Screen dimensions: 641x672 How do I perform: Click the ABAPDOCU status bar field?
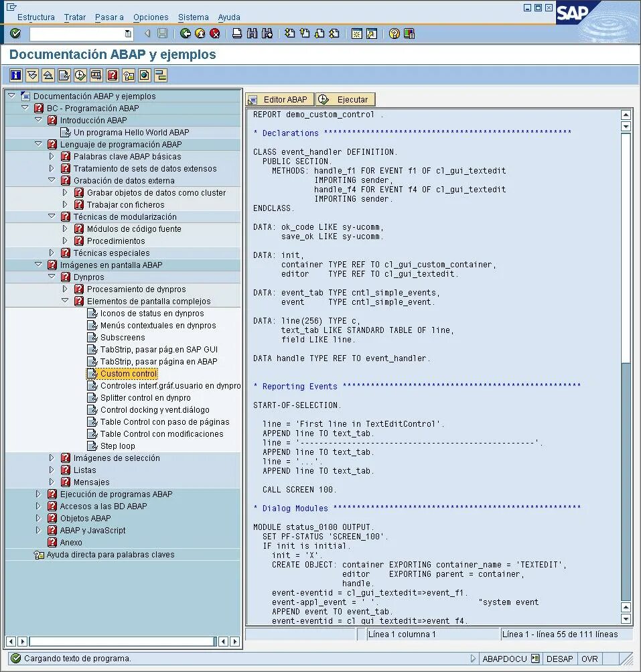click(x=504, y=659)
